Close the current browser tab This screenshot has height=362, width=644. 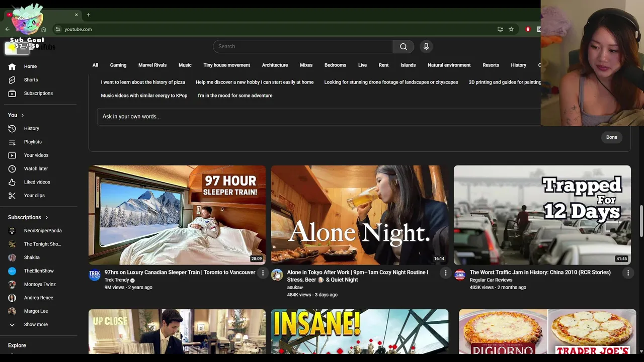tap(76, 15)
